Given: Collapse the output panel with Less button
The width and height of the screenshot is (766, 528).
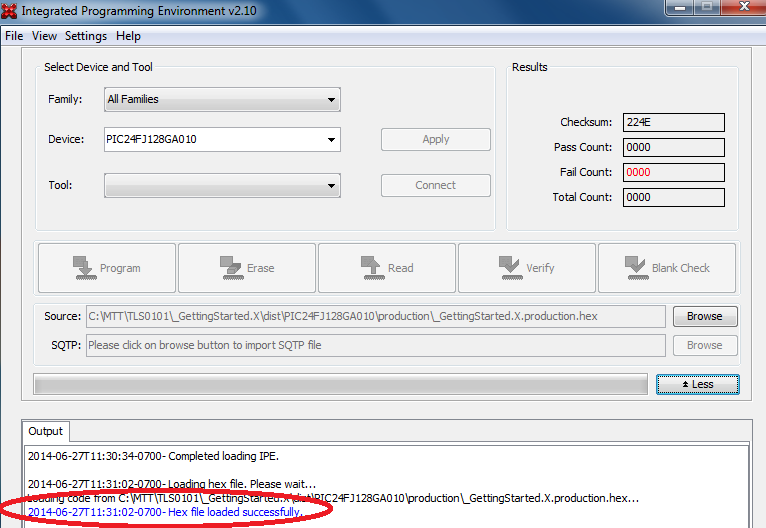Looking at the screenshot, I should point(697,384).
